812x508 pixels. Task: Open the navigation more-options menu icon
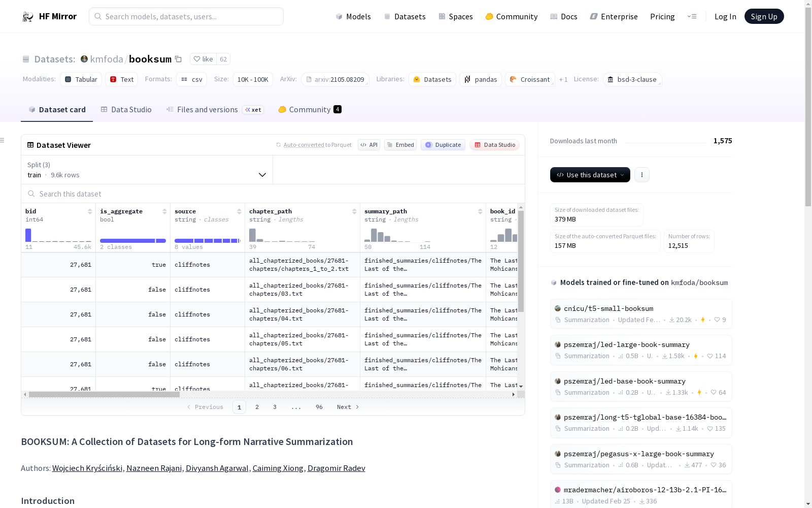pos(692,16)
